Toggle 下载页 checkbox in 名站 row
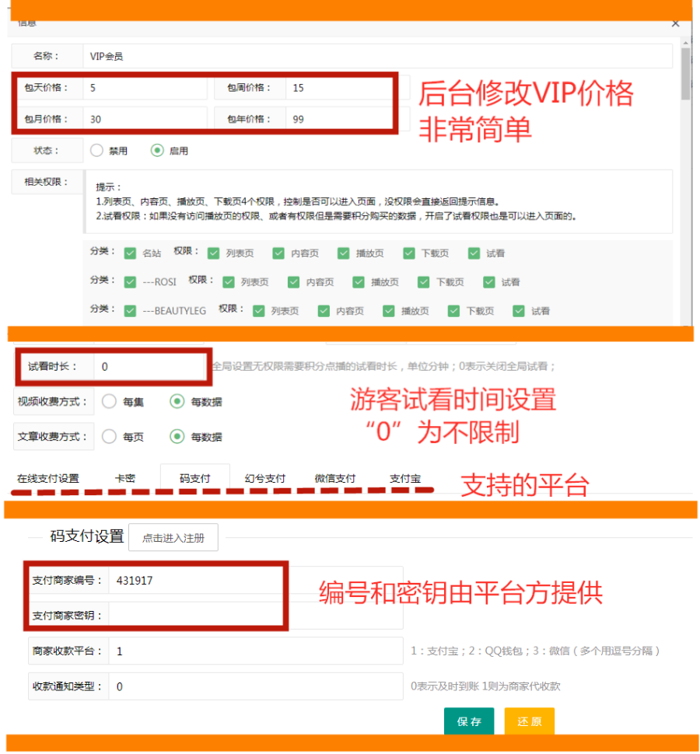 pos(409,253)
